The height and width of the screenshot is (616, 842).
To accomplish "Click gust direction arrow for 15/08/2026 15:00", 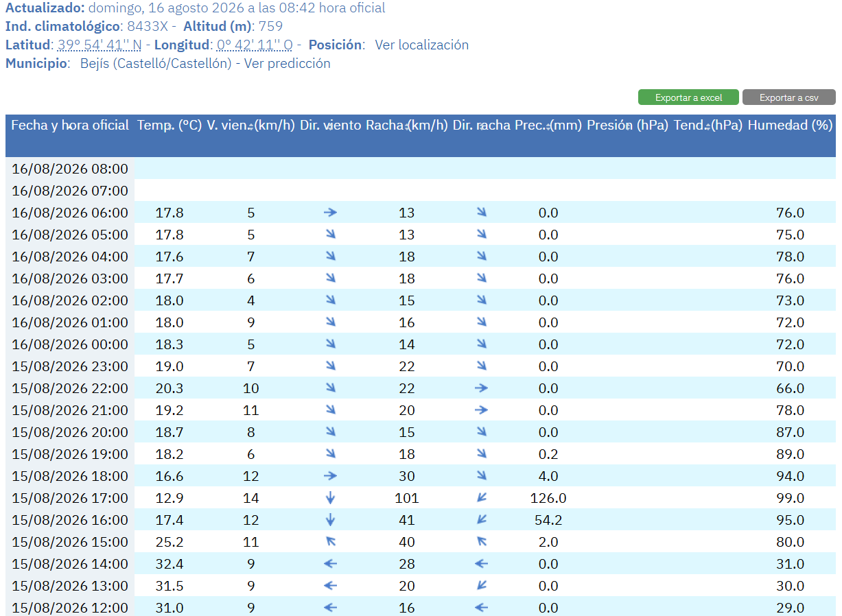I will [481, 542].
